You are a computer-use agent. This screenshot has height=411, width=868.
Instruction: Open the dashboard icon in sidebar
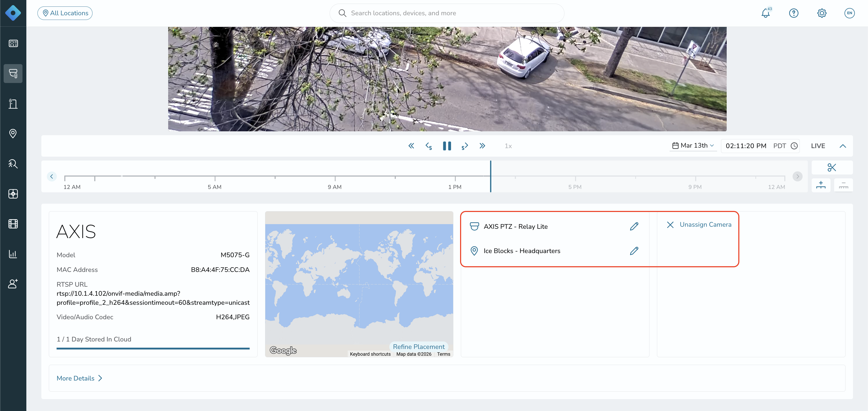click(x=13, y=43)
